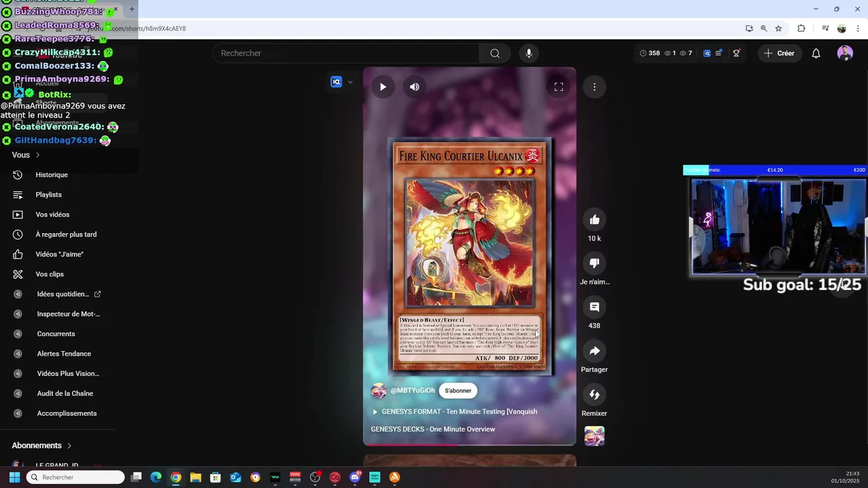
Task: Open the vidIQ trophy achievements icon
Action: (x=736, y=53)
